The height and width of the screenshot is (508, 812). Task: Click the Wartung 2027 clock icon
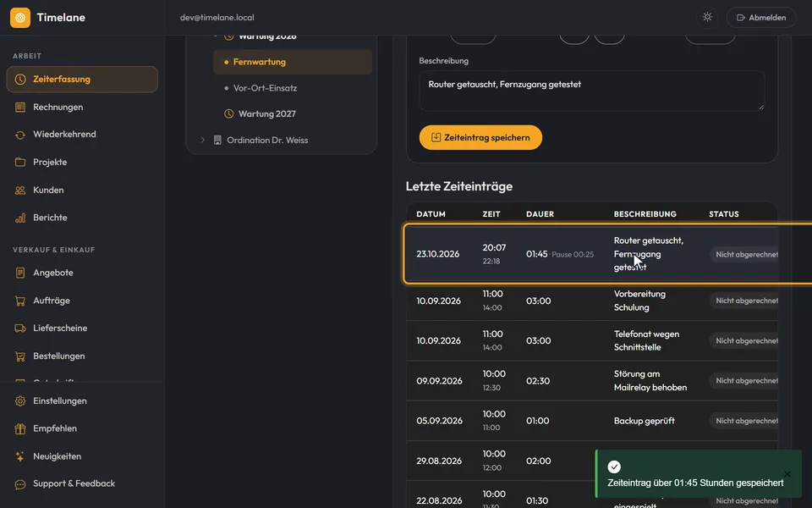pyautogui.click(x=229, y=113)
